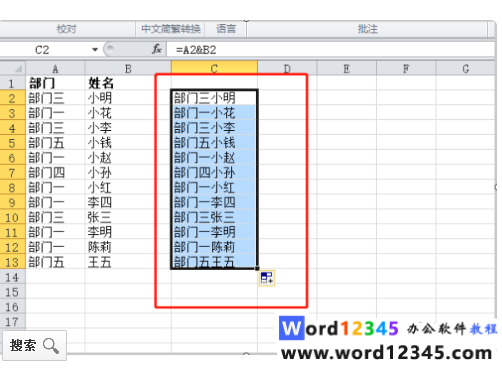Click name cell 小李
Viewport: 502px width, 369px height.
point(128,128)
